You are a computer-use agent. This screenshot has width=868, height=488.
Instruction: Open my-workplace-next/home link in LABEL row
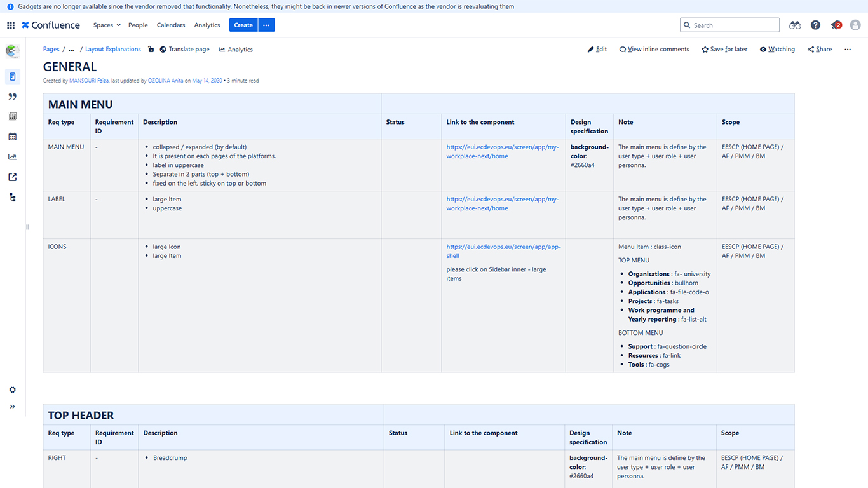click(x=503, y=204)
